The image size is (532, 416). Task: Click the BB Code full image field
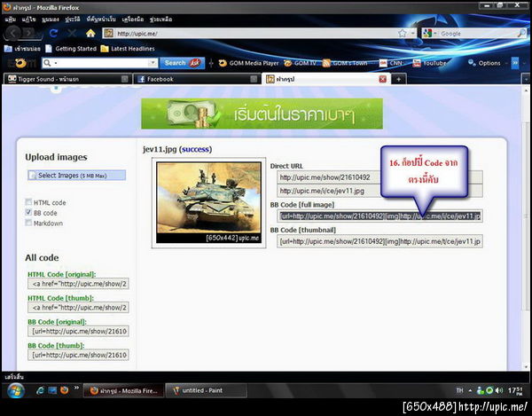click(379, 216)
